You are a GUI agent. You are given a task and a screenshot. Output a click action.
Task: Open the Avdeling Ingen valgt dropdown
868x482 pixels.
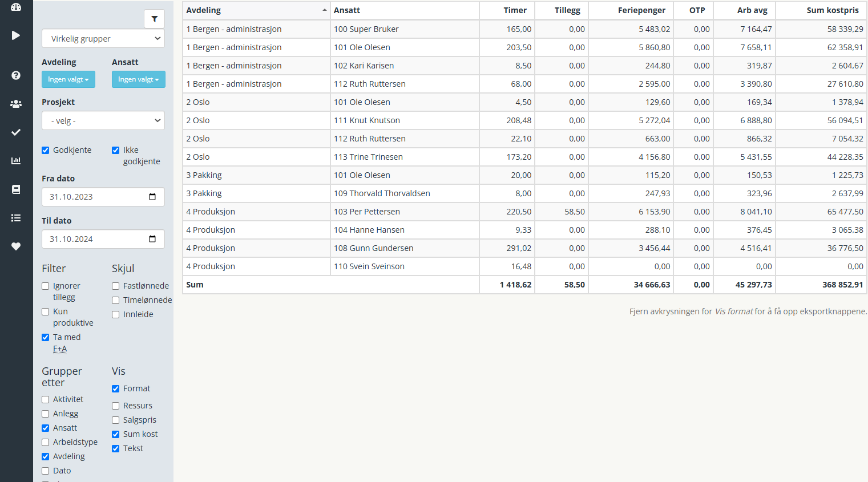click(68, 79)
